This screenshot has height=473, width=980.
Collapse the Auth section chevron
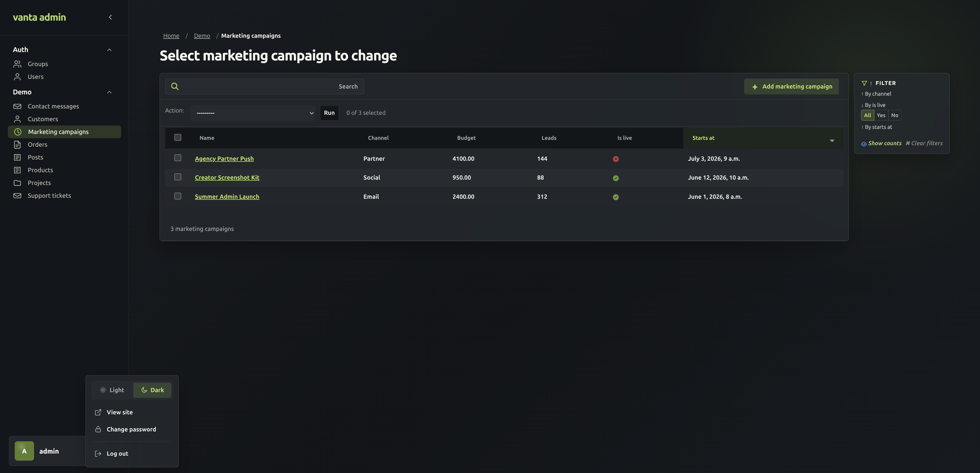pos(109,50)
